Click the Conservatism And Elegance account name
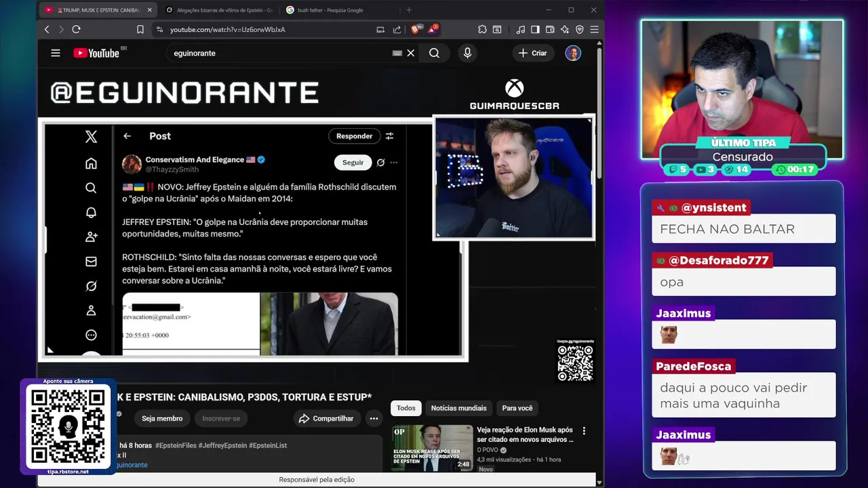Image resolution: width=868 pixels, height=488 pixels. point(195,159)
